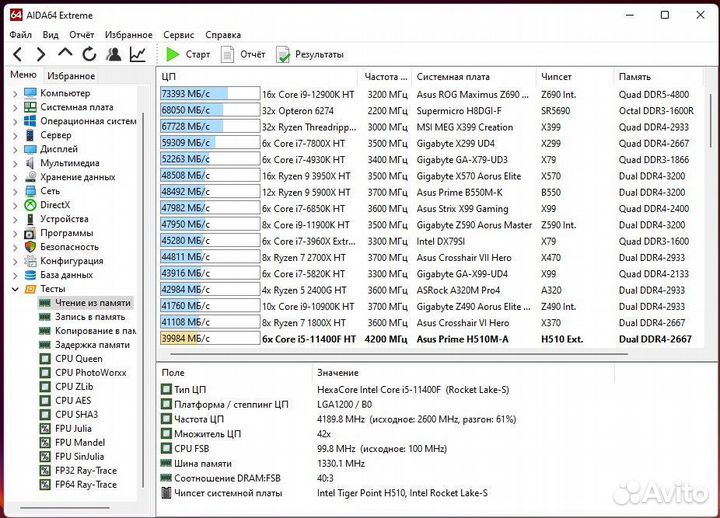The width and height of the screenshot is (720, 518).
Task: Click the results table vertical scrollbar
Action: [x=711, y=120]
